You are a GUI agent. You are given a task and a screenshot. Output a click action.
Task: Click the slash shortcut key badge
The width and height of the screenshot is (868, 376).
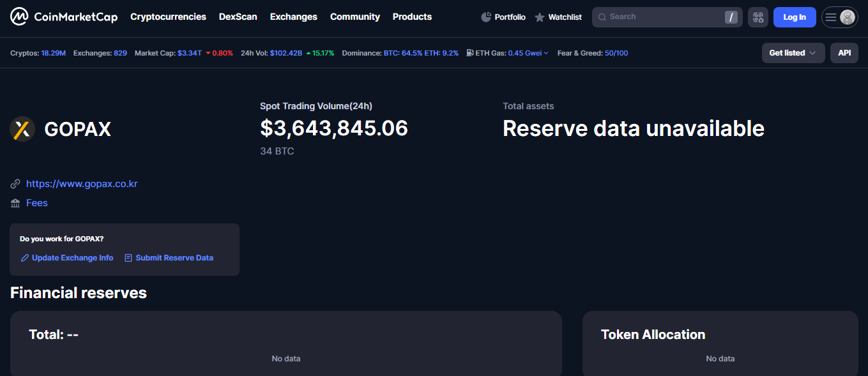pyautogui.click(x=731, y=17)
